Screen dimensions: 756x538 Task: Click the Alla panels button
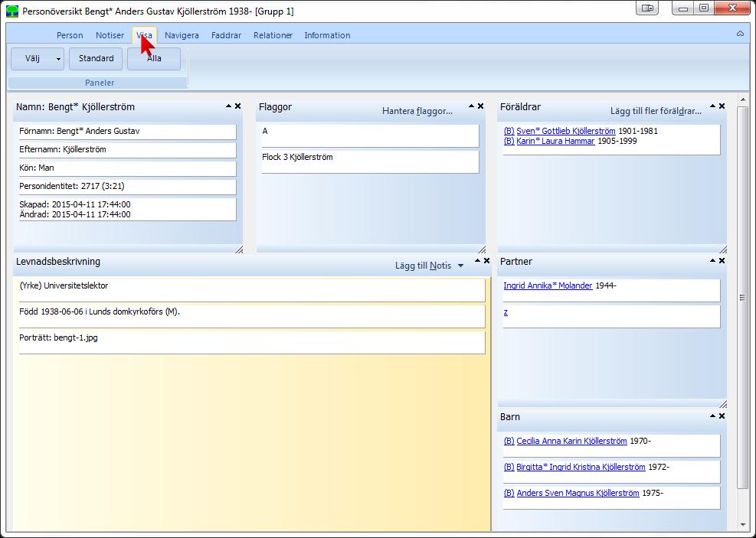(x=154, y=59)
